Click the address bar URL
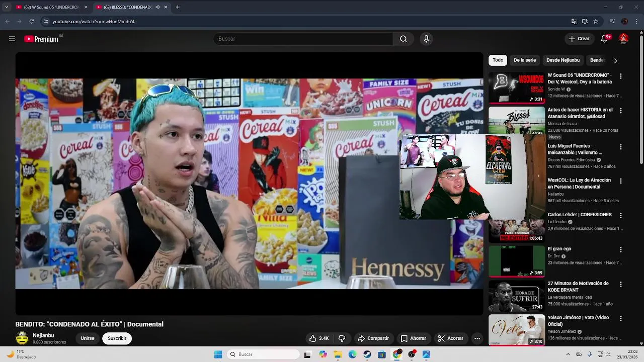 pyautogui.click(x=94, y=22)
